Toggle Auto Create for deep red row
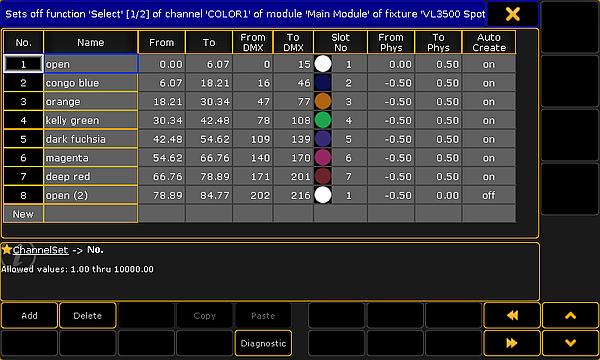Screen dimensions: 600x360 coord(489,177)
